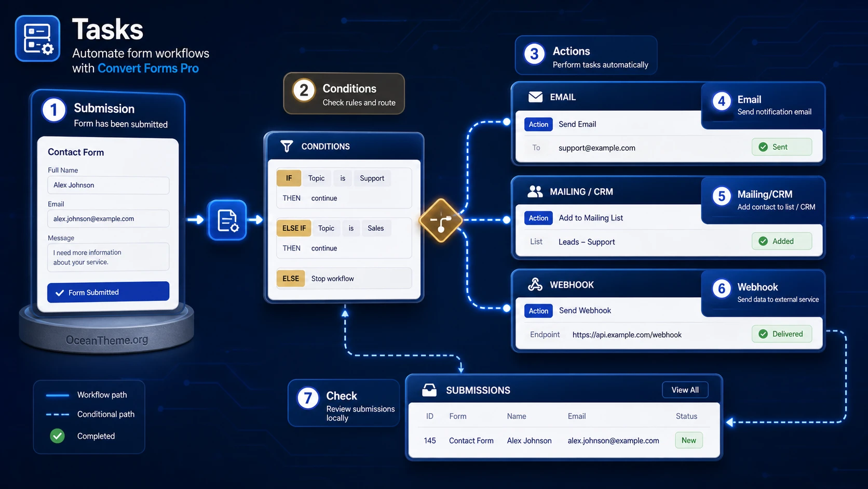Click the Email field in Contact Form
868x489 pixels.
point(108,219)
